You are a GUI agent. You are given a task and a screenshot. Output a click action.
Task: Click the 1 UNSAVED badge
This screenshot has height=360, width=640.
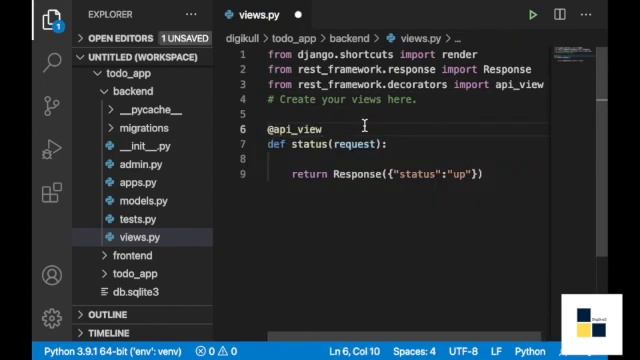[x=184, y=38]
